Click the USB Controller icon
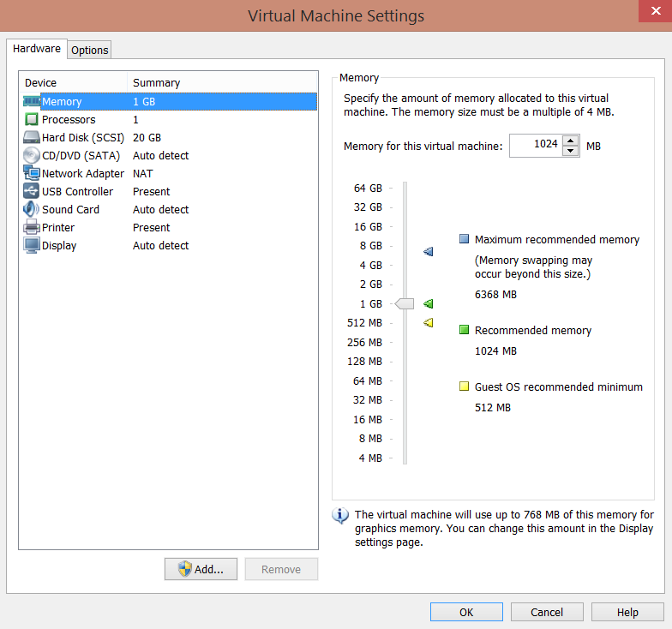The image size is (672, 629). point(32,191)
